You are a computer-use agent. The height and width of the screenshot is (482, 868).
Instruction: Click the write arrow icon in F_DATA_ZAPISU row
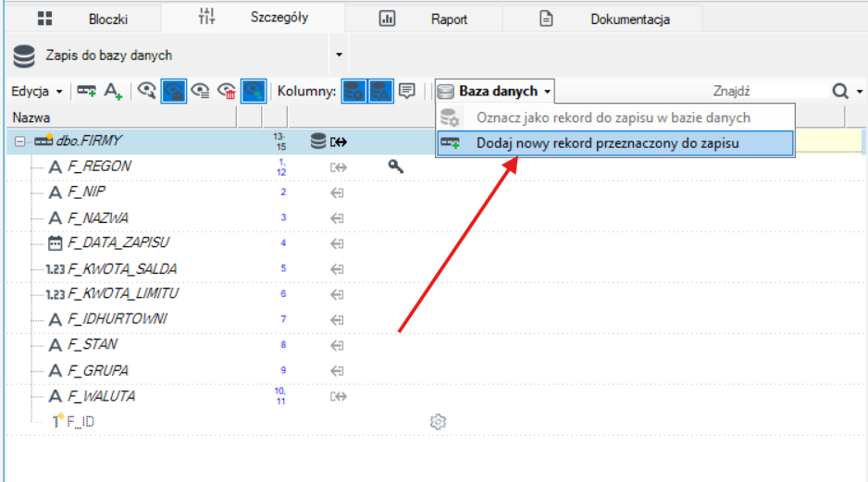[x=337, y=243]
